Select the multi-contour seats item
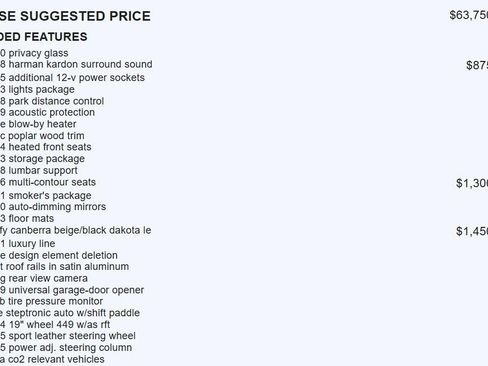The height and width of the screenshot is (366, 488). pyautogui.click(x=48, y=182)
